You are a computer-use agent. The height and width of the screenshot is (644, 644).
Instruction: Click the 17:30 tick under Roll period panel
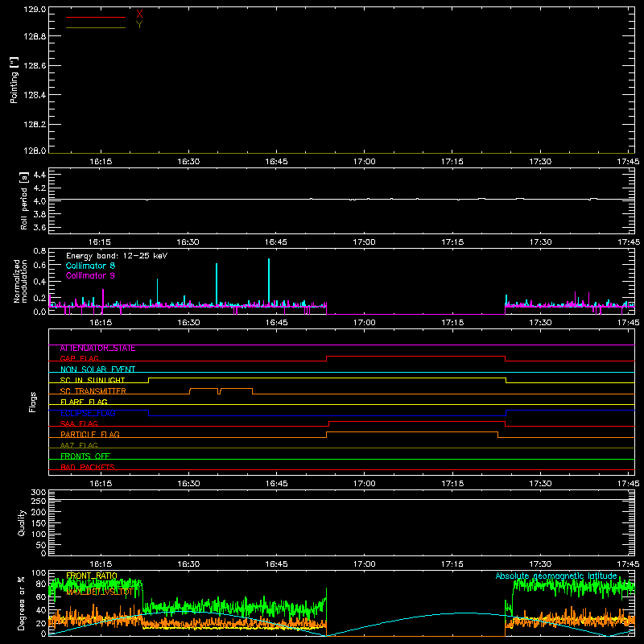tap(540, 242)
